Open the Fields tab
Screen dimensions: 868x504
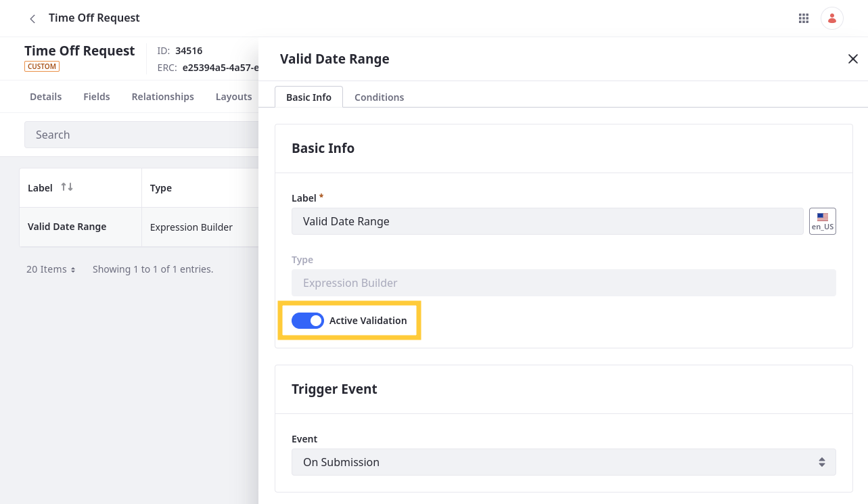(x=97, y=97)
